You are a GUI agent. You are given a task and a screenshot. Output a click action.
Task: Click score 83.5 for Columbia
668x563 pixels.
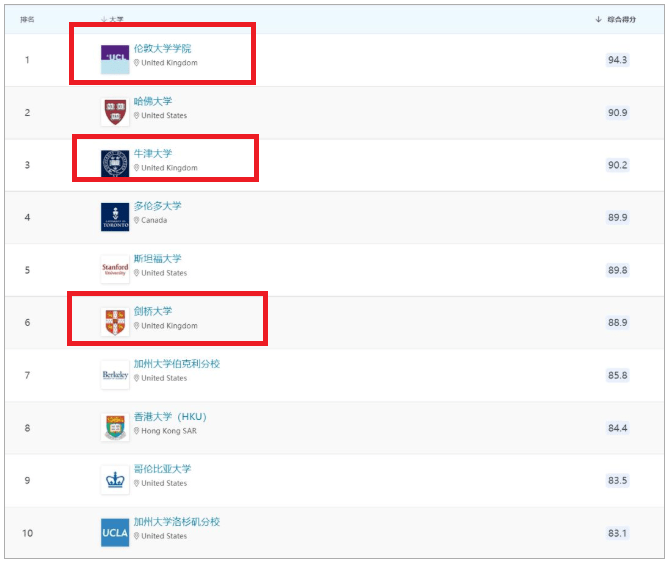(x=617, y=480)
